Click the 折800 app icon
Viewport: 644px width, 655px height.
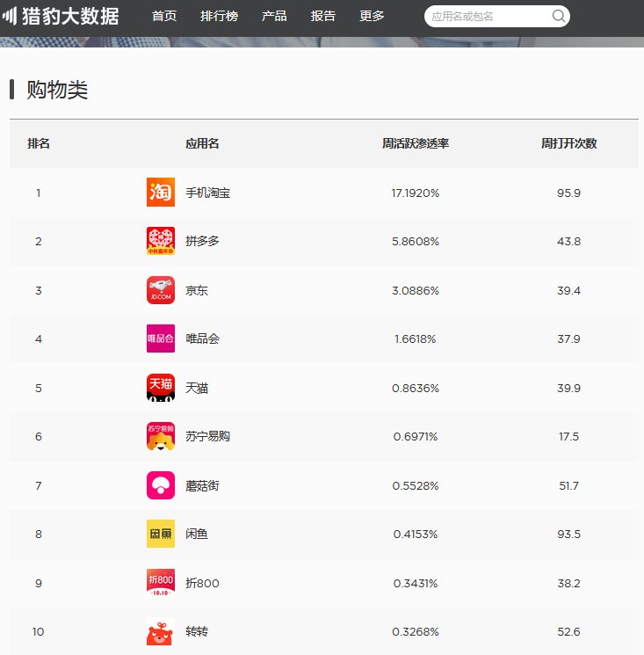(x=161, y=583)
